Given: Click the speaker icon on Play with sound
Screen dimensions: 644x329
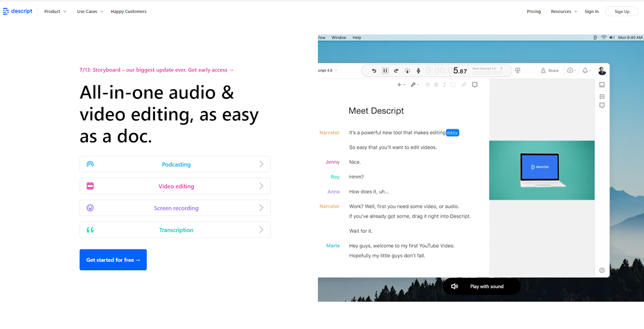Looking at the screenshot, I should (455, 286).
